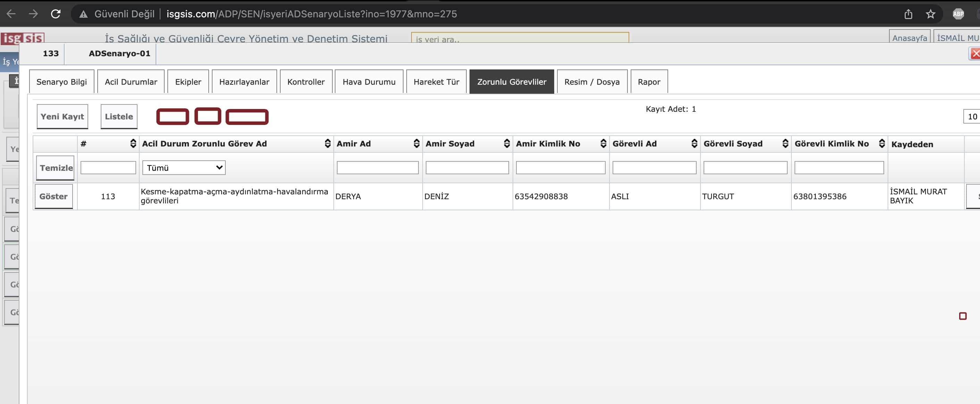The height and width of the screenshot is (404, 980).
Task: Sort by Amir Kimlik No column
Action: click(603, 143)
